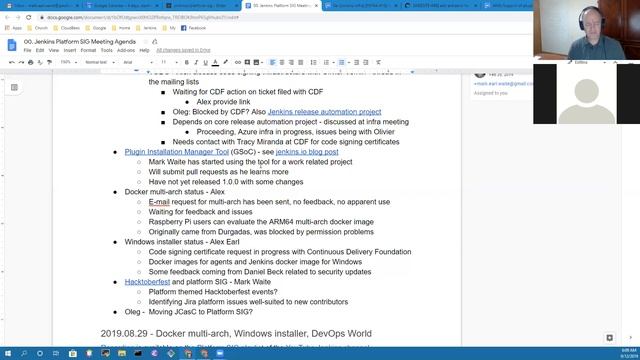Open the jenkins.io blog post link

307,152
